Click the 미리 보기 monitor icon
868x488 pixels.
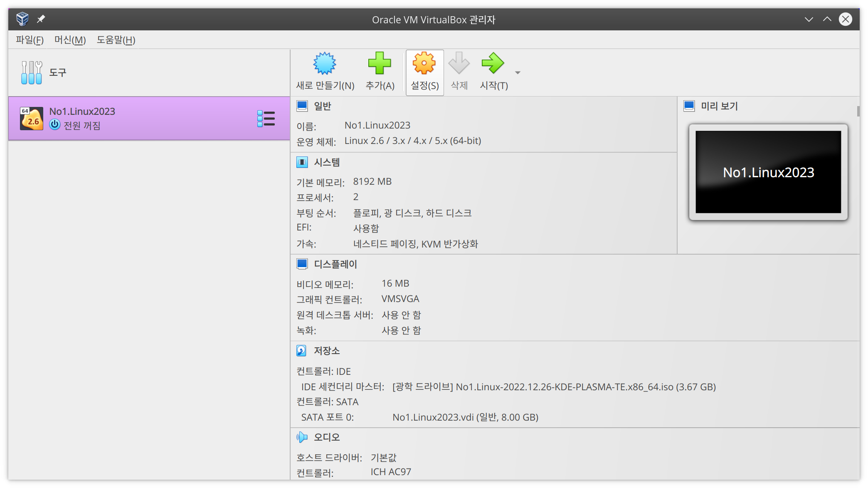pyautogui.click(x=689, y=106)
